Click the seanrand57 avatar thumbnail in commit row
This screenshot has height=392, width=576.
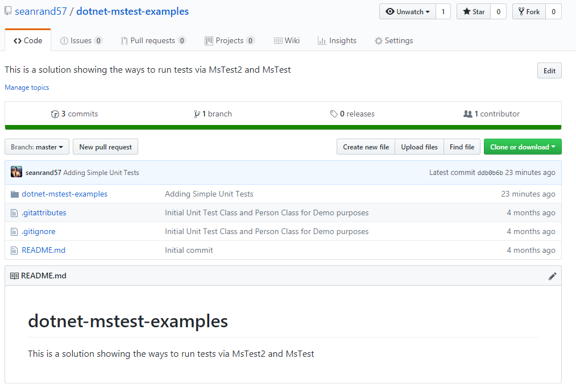coord(16,172)
